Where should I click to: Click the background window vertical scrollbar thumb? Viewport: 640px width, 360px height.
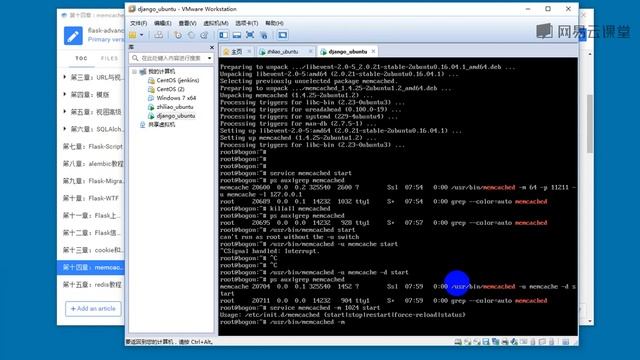[590, 124]
